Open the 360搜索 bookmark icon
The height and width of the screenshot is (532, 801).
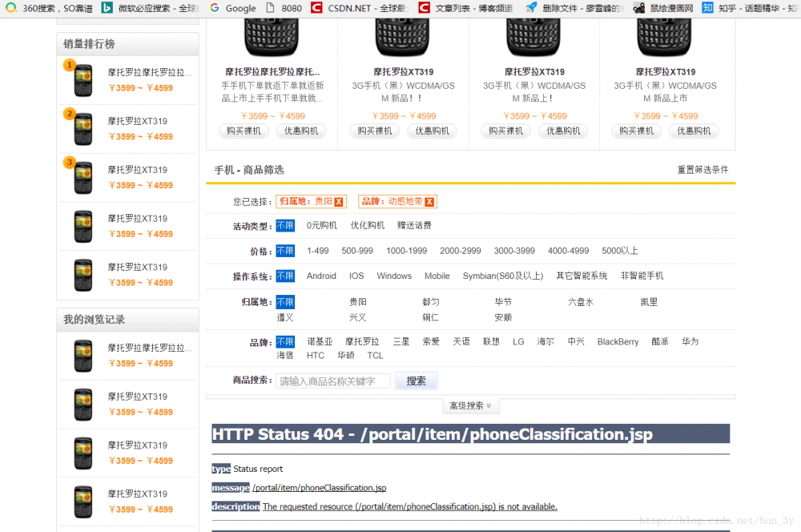pyautogui.click(x=10, y=8)
